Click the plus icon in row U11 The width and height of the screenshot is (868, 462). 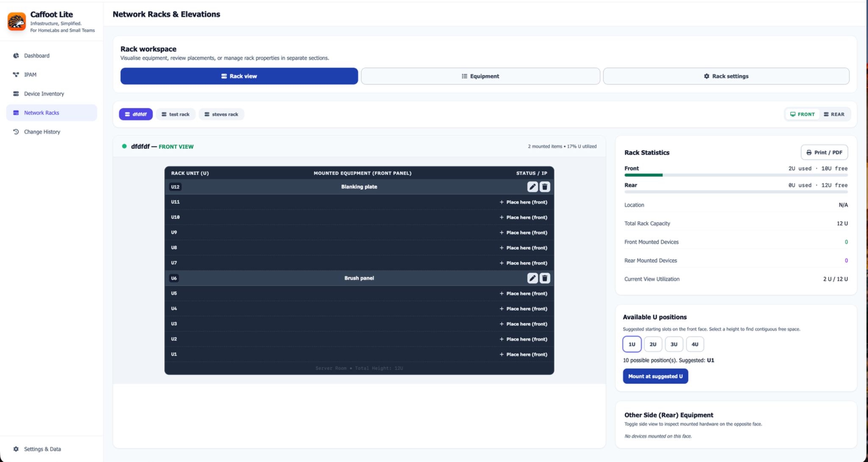(x=501, y=202)
